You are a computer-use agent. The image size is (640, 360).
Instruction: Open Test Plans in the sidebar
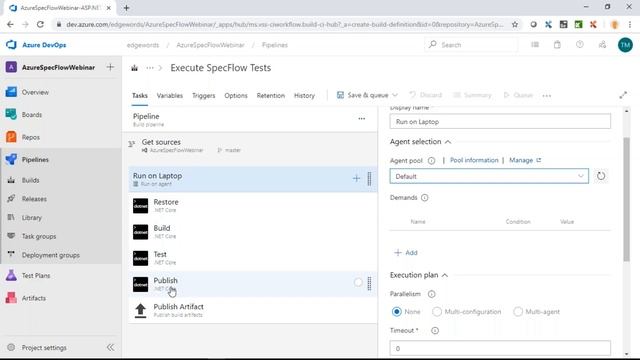[36, 276]
